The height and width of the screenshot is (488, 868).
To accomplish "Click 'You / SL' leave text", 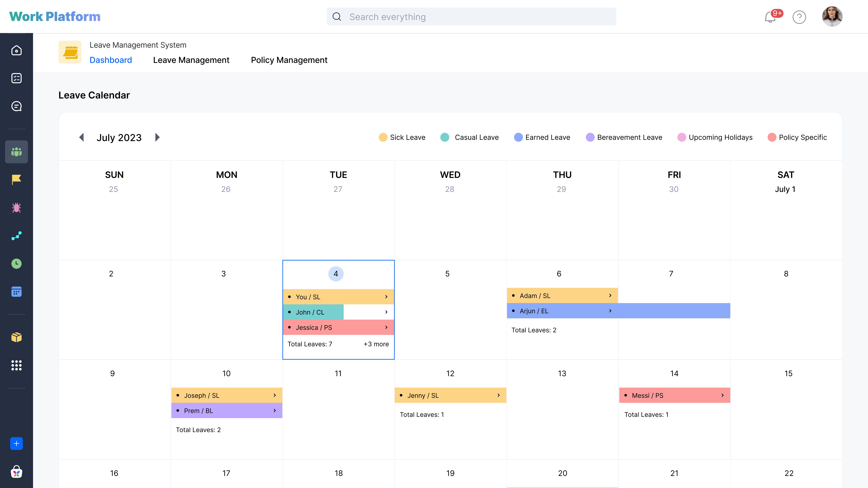I will pyautogui.click(x=308, y=297).
